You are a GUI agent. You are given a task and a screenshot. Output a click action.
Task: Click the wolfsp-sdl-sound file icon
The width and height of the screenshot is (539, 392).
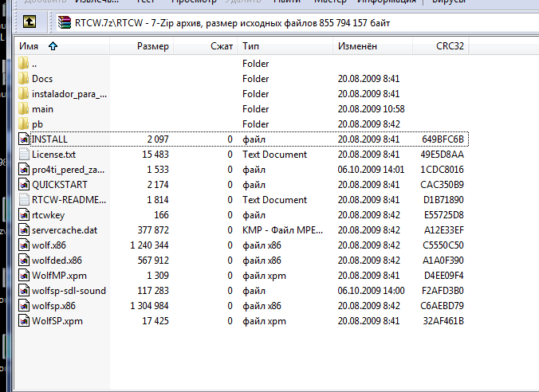coord(24,291)
